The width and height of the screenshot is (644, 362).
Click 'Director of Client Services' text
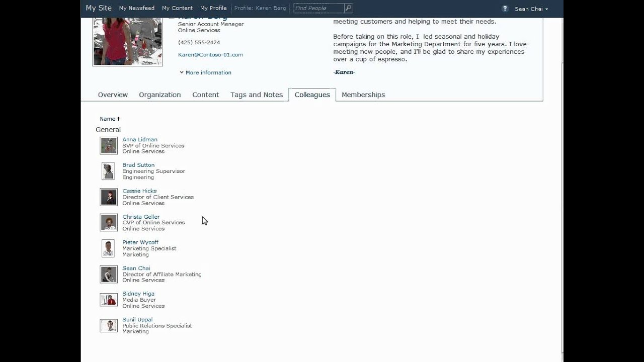point(158,197)
